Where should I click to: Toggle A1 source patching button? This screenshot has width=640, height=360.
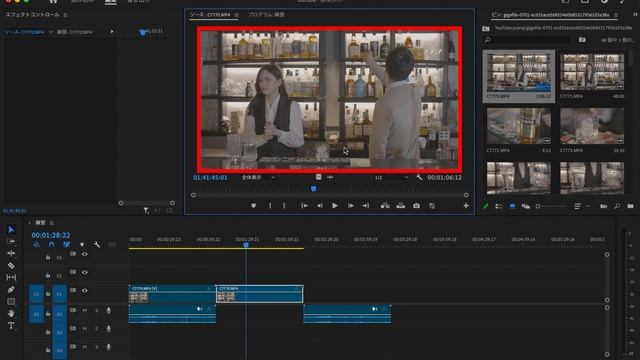tap(36, 314)
